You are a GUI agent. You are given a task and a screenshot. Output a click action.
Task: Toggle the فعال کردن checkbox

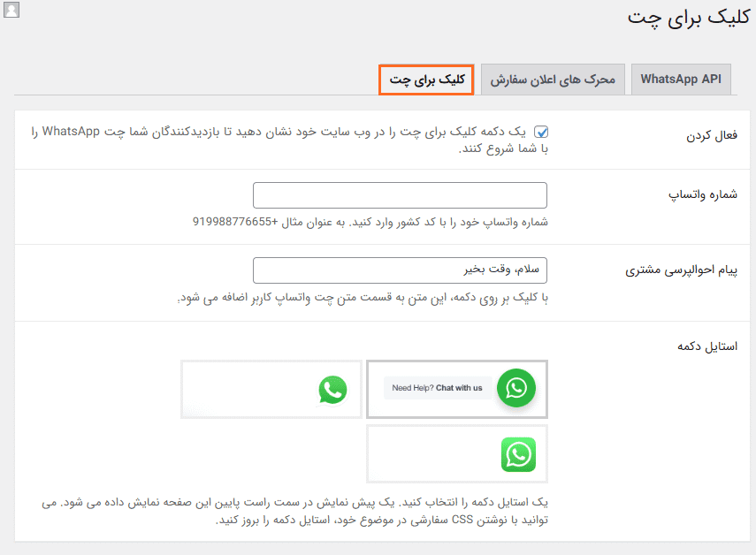541,132
